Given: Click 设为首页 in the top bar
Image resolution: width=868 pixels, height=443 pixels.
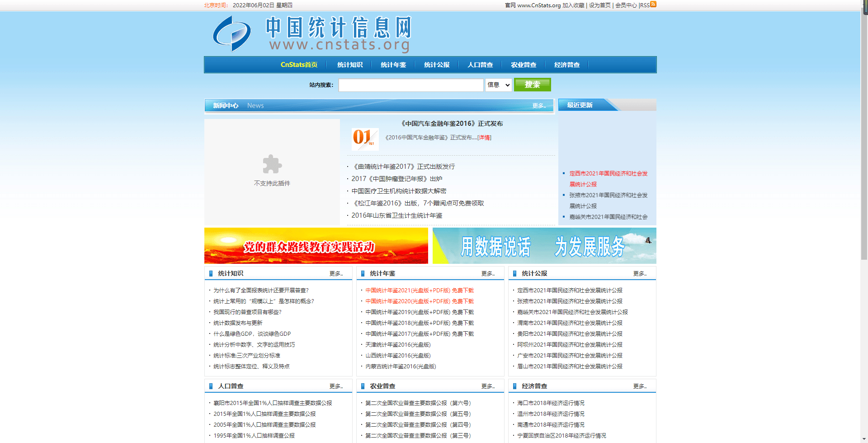Looking at the screenshot, I should (x=599, y=5).
